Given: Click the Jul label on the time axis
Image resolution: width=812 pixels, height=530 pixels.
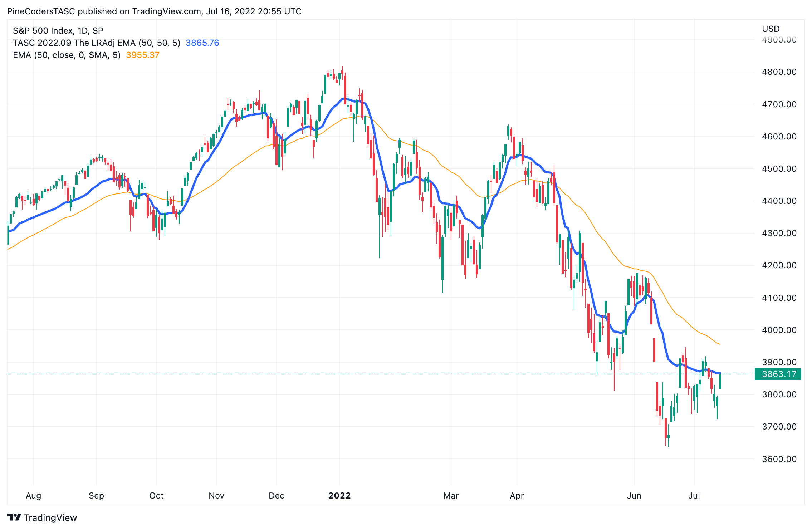Looking at the screenshot, I should point(694,496).
